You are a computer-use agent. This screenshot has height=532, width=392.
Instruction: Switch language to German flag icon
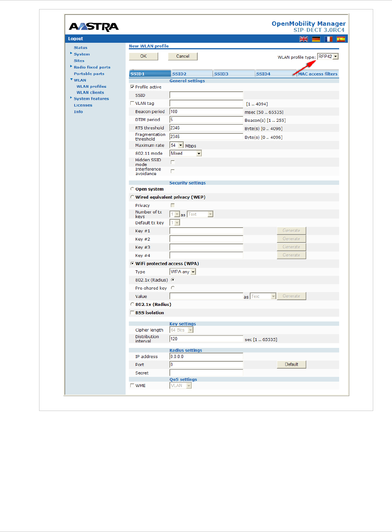coord(316,39)
